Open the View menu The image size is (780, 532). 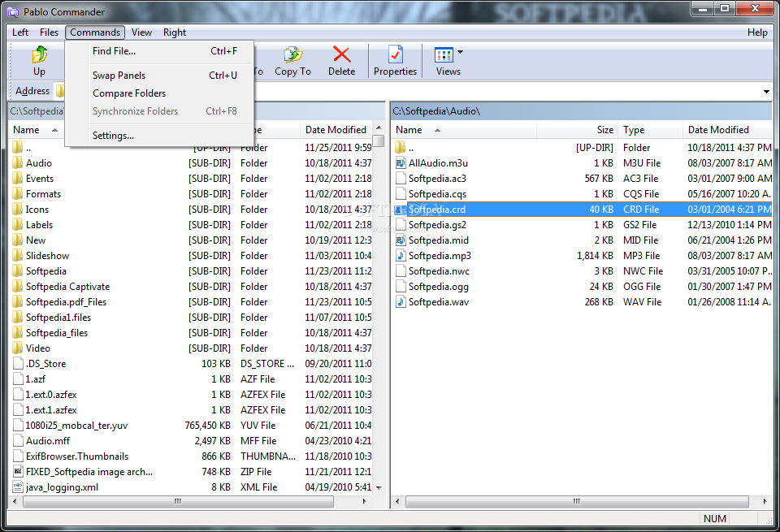point(141,32)
